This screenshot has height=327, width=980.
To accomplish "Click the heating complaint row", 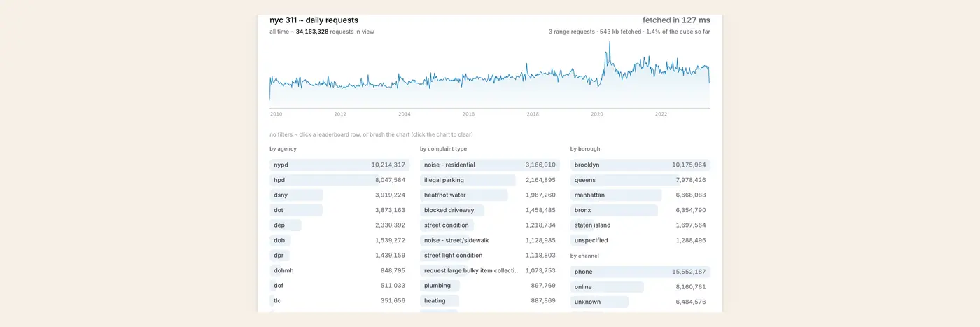I will (490, 300).
